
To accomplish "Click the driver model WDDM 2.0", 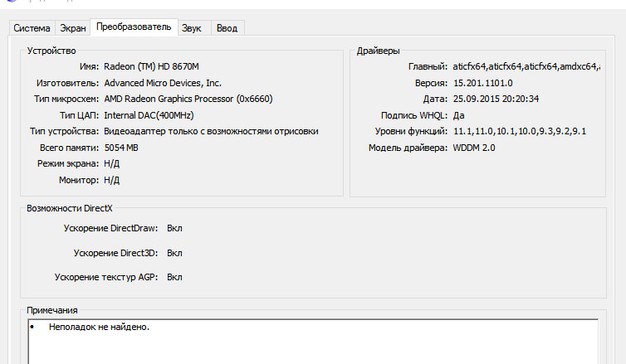I will tap(474, 148).
